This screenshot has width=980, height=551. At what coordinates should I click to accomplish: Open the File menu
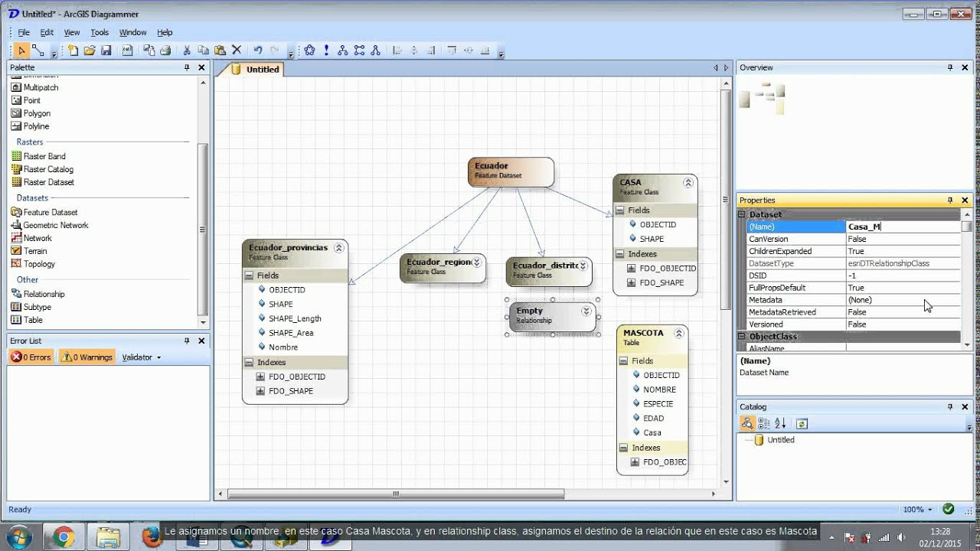click(24, 33)
